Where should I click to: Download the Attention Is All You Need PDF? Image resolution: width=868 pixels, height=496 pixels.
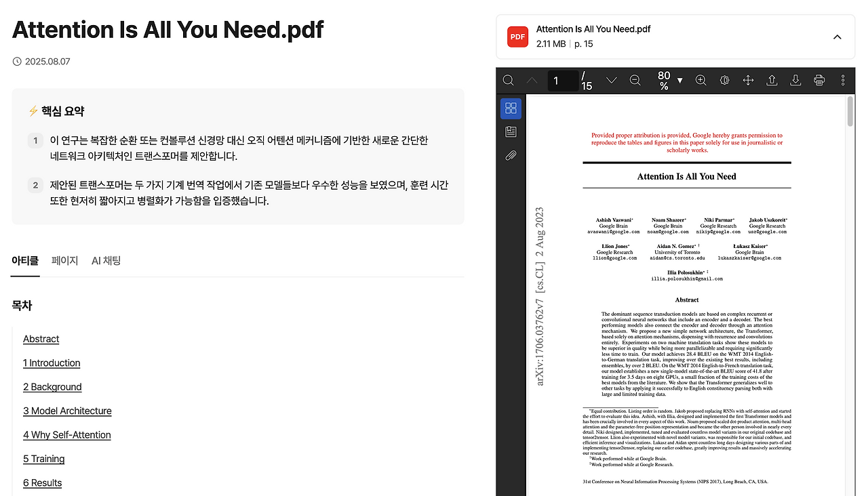795,80
